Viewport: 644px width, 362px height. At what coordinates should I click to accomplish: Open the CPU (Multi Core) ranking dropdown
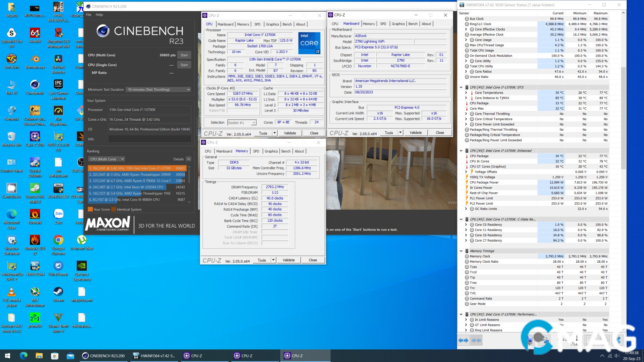(x=107, y=159)
